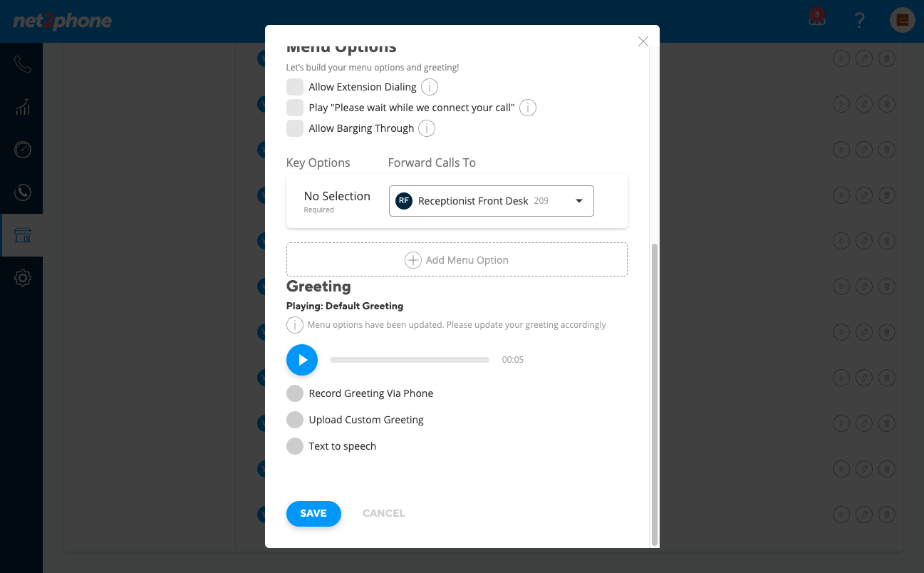Choose Upload Custom Greeting option
The height and width of the screenshot is (573, 924).
tap(295, 420)
